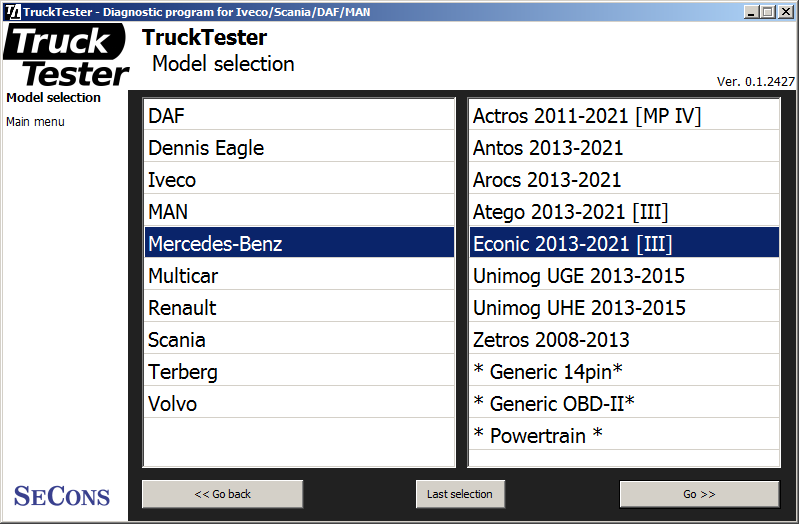
Task: Choose Zetros 2008-2013 model
Action: pyautogui.click(x=624, y=339)
